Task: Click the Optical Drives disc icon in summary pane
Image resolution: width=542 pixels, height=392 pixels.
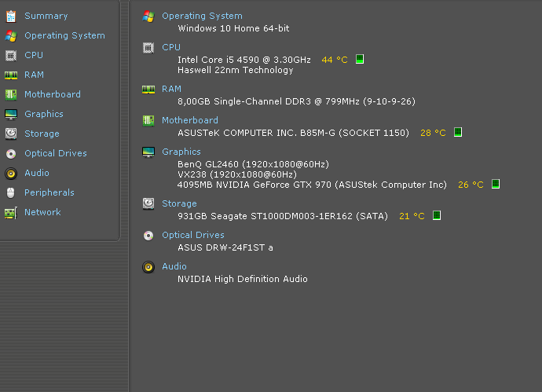Action: click(x=148, y=236)
